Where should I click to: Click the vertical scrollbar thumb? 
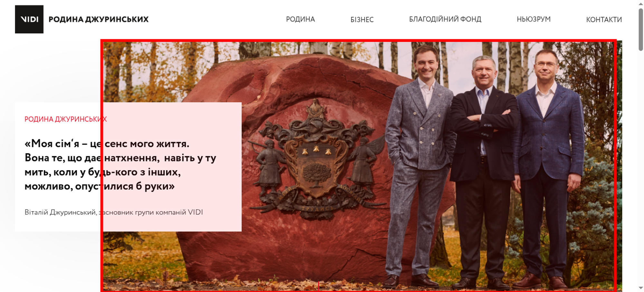click(x=641, y=29)
